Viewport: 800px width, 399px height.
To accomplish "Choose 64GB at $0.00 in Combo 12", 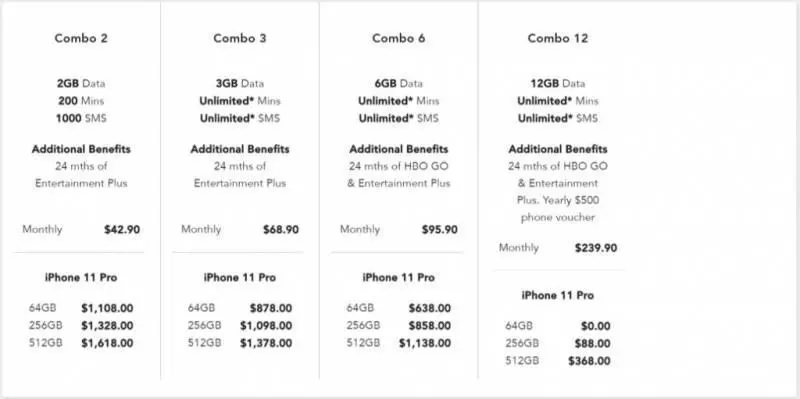I will 558,326.
